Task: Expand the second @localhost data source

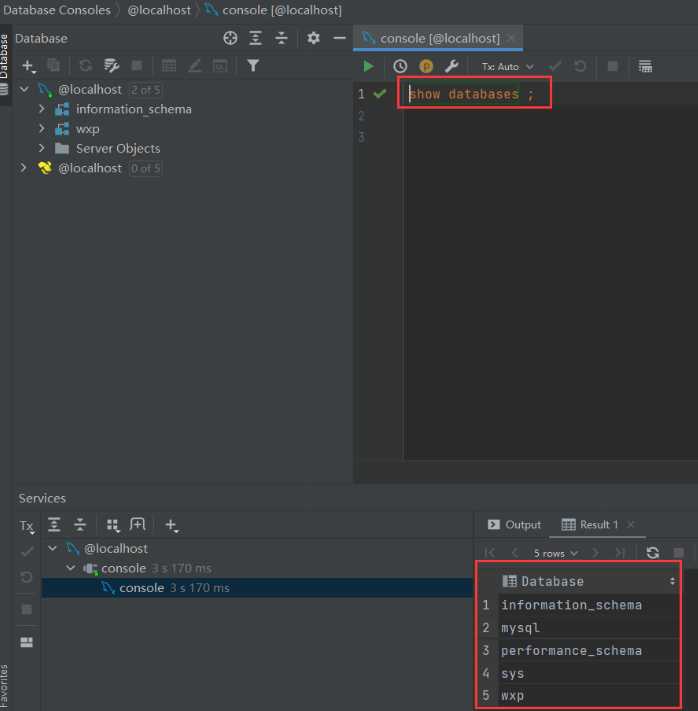Action: coord(24,168)
